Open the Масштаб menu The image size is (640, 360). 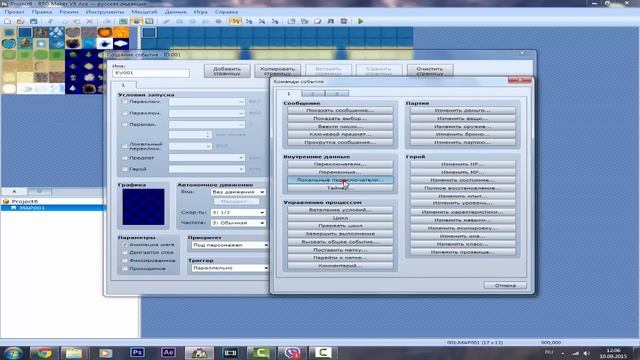[144, 12]
